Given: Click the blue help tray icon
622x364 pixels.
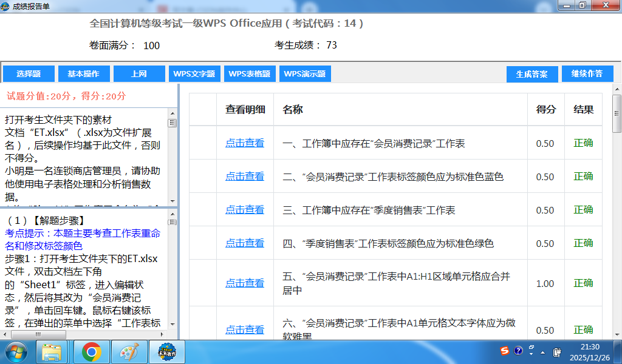Looking at the screenshot, I should (x=518, y=351).
